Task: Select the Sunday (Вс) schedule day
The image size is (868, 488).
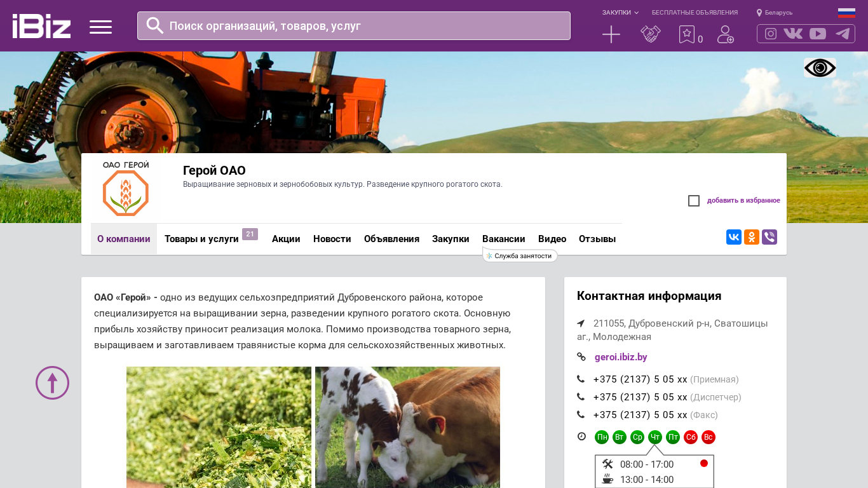Action: tap(709, 437)
